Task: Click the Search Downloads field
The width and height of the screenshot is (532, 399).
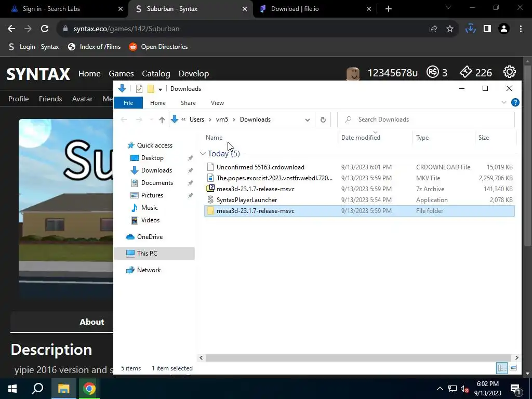Action: pyautogui.click(x=426, y=119)
